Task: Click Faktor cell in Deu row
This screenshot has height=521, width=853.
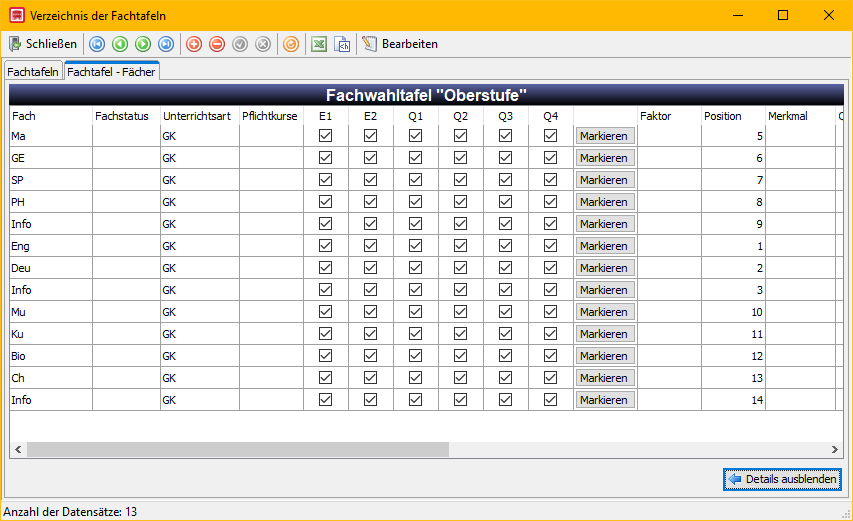Action: (x=670, y=268)
